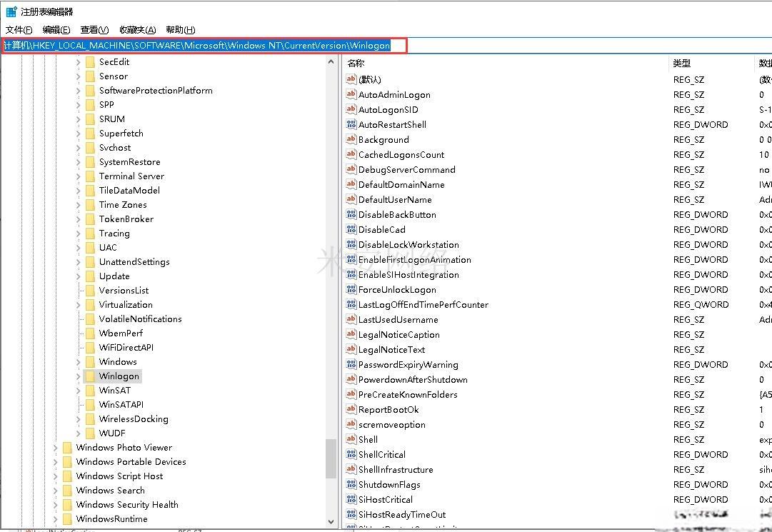The height and width of the screenshot is (532, 772).
Task: Select the SiHostReadyTimeOut value name
Action: click(x=402, y=515)
